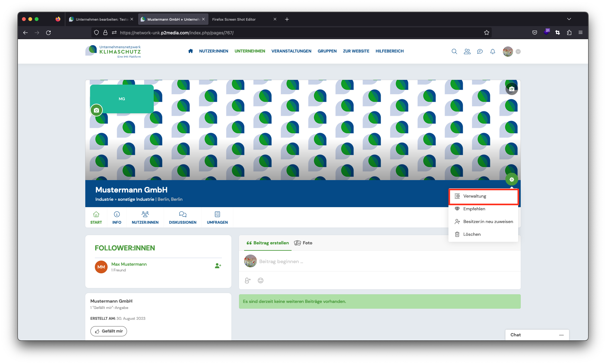The height and width of the screenshot is (364, 606).
Task: Expand the list all tabs chevron
Action: tap(569, 19)
